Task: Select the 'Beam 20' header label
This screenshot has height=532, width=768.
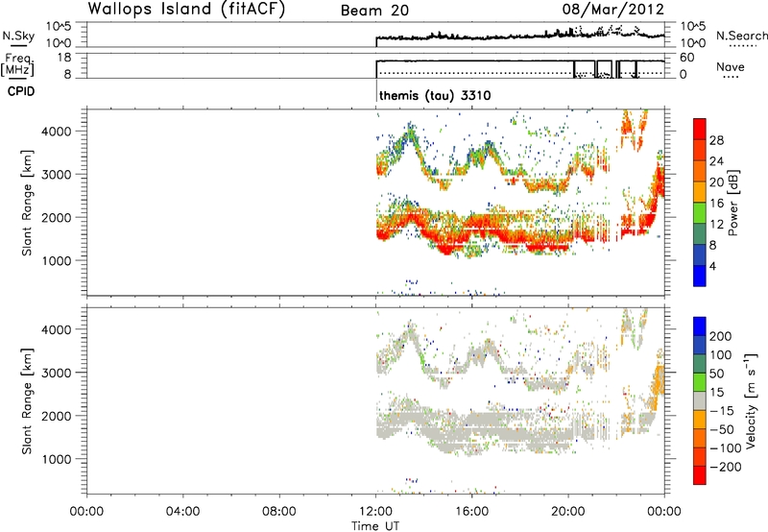Action: pyautogui.click(x=374, y=11)
